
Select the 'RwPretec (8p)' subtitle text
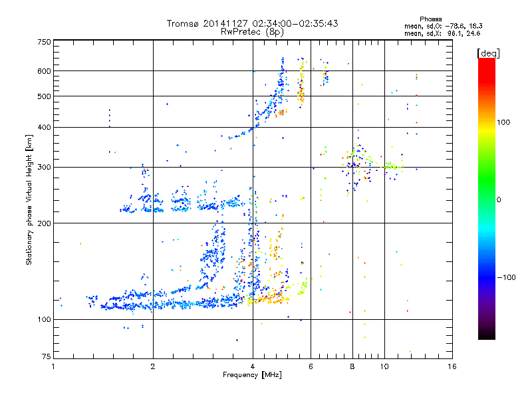tap(252, 32)
